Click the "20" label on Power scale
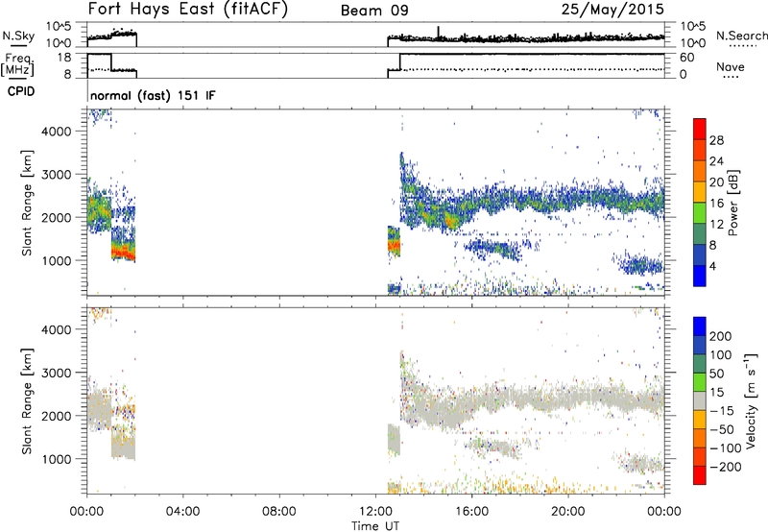 point(716,182)
